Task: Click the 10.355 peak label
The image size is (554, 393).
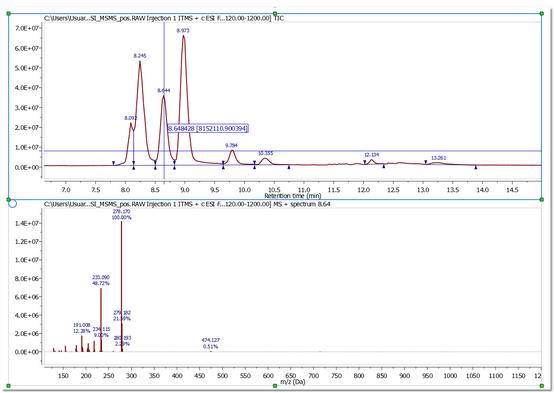Action: [265, 153]
